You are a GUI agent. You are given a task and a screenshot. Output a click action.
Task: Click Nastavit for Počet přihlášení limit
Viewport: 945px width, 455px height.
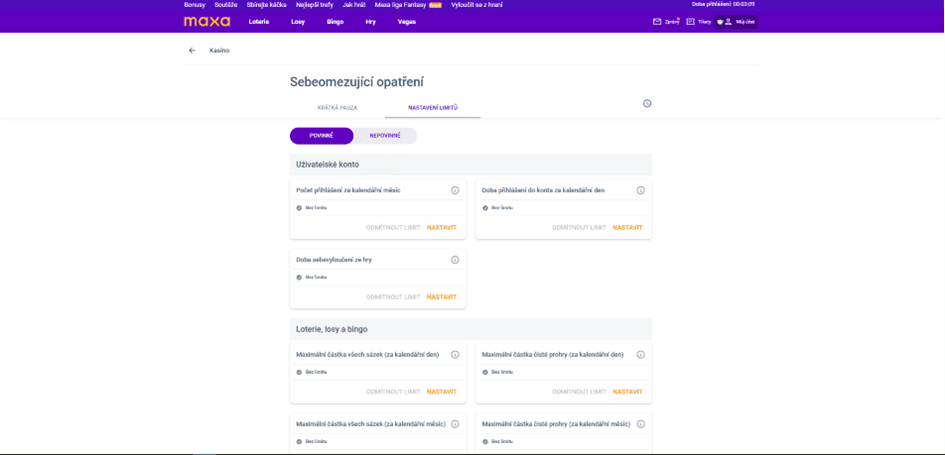(442, 228)
